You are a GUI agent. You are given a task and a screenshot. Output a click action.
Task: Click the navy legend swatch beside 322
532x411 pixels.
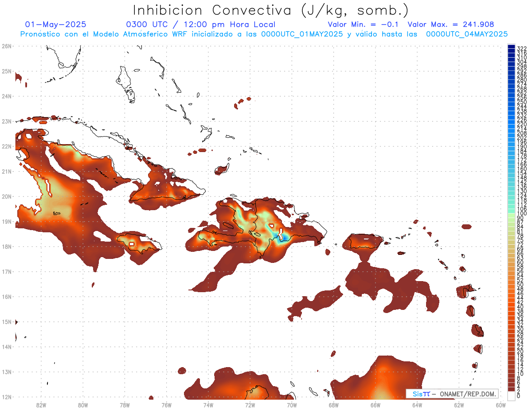click(x=511, y=47)
